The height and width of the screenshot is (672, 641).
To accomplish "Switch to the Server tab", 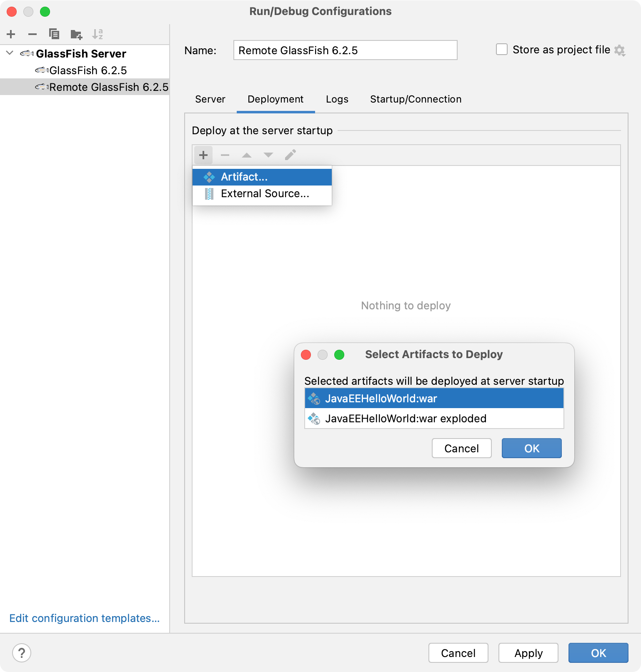I will point(210,99).
